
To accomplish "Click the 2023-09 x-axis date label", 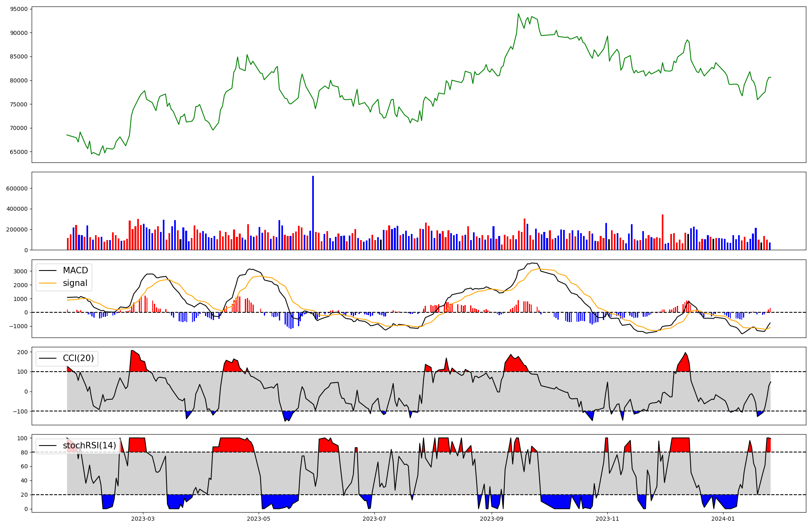I will pyautogui.click(x=492, y=519).
